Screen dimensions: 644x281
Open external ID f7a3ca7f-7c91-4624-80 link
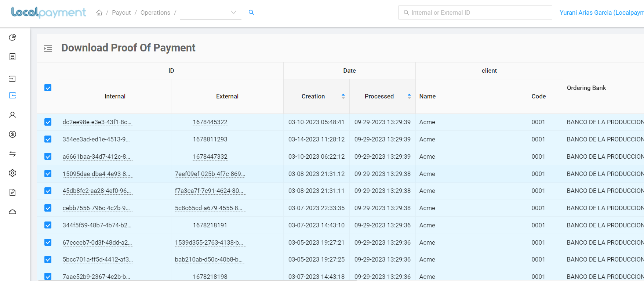coord(209,191)
